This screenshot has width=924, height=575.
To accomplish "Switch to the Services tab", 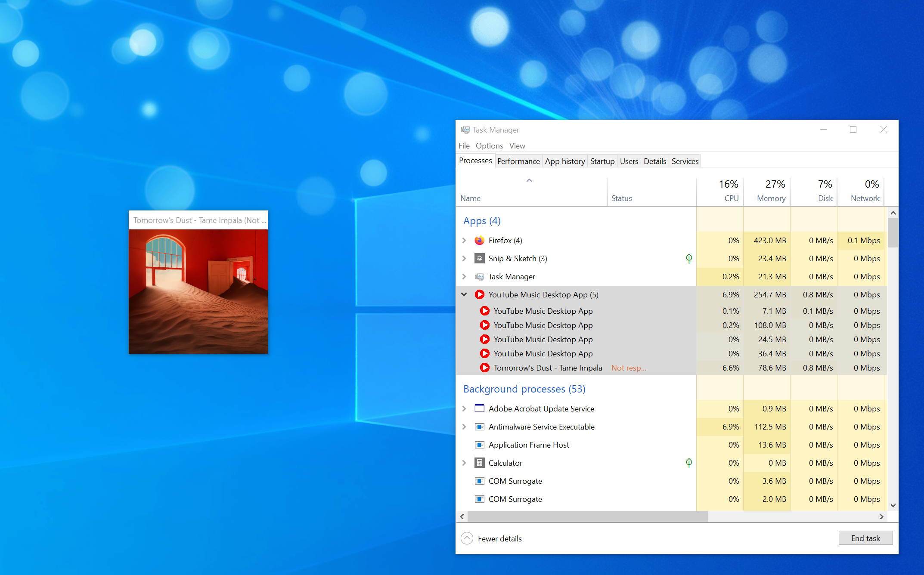I will 685,161.
